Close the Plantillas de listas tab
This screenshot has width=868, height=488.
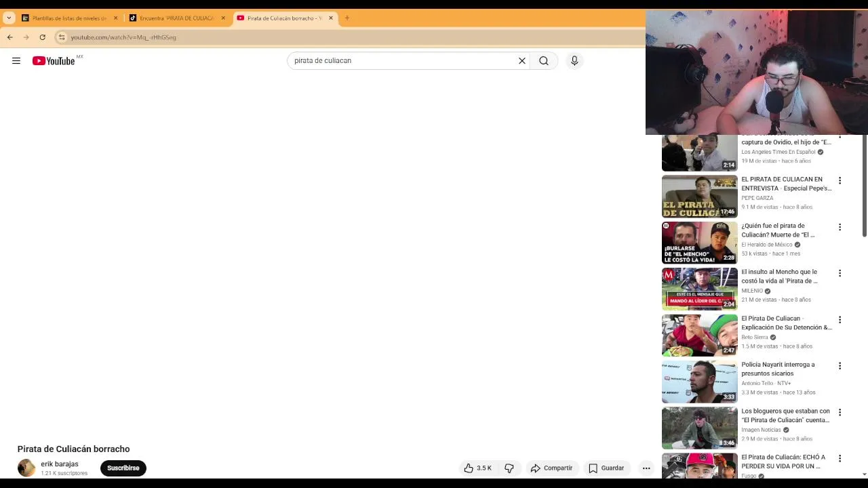click(116, 18)
